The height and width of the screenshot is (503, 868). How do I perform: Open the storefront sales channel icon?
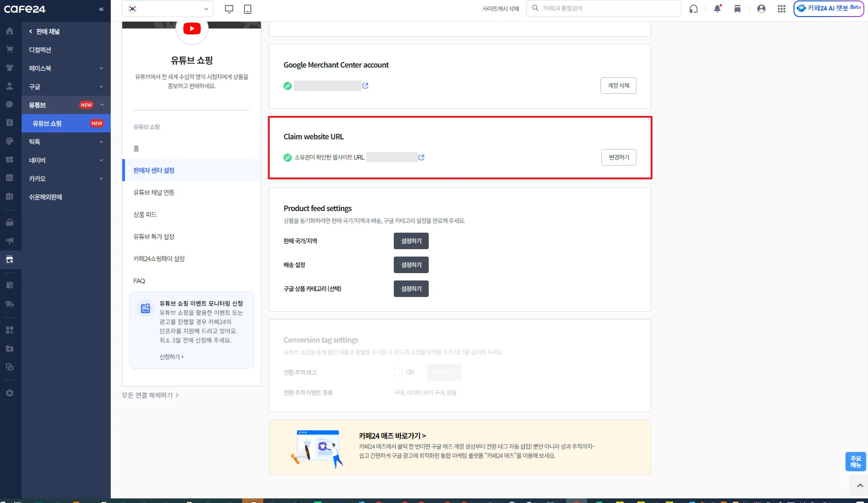tap(10, 259)
